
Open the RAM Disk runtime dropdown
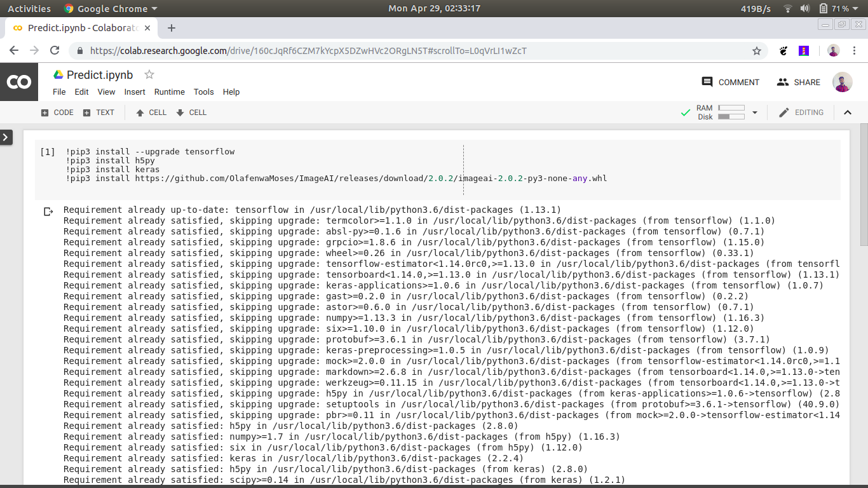pos(755,112)
